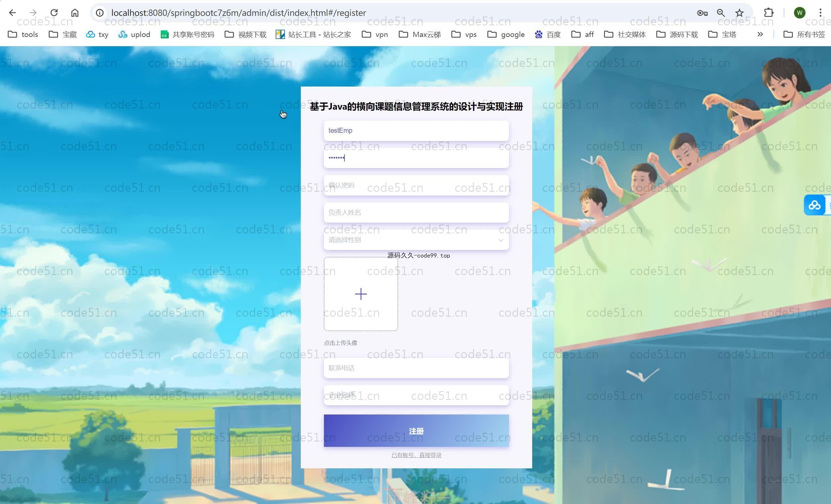Click the plus icon to upload avatar
The height and width of the screenshot is (504, 831).
[361, 294]
